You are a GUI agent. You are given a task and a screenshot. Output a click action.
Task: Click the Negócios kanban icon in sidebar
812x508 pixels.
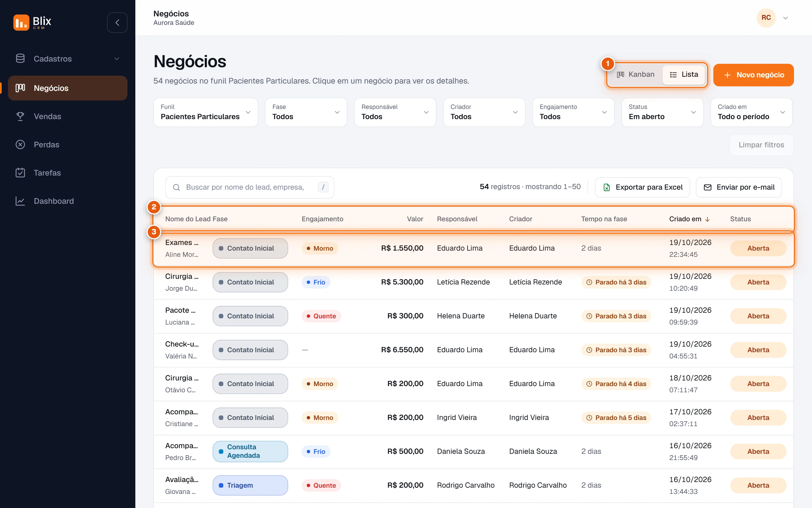20,88
